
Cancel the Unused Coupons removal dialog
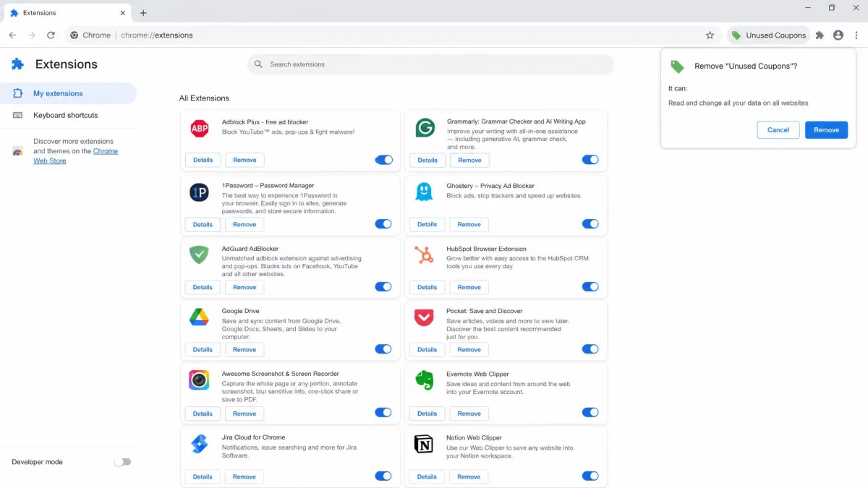click(778, 130)
